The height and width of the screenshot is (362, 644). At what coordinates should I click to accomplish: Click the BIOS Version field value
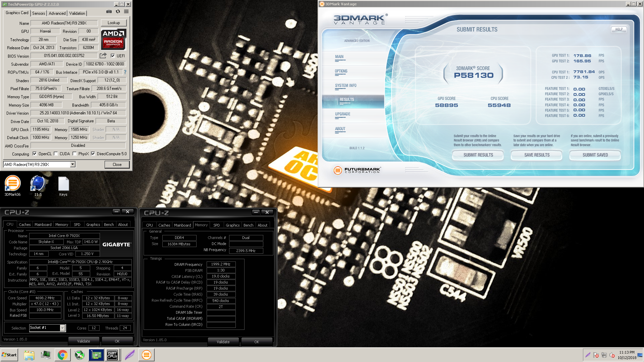[x=64, y=56]
